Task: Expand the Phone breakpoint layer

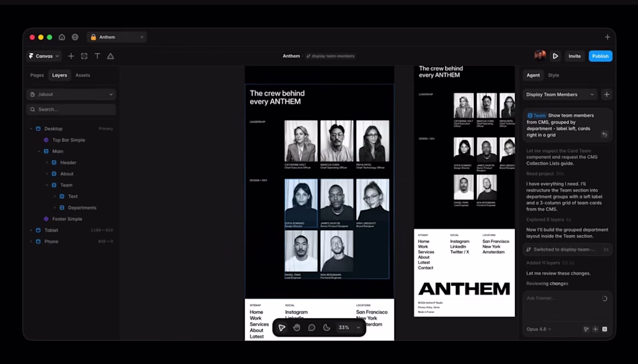Action: tap(31, 242)
